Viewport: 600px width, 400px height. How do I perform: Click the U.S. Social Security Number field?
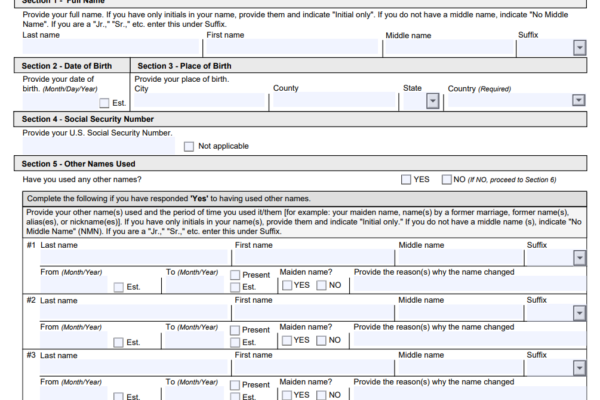[x=100, y=146]
